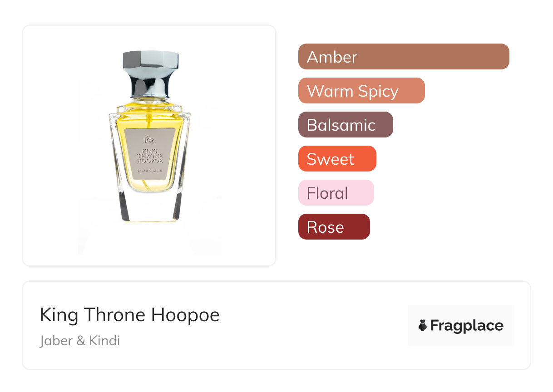Click the J&K emblem on bottle label

click(x=149, y=139)
